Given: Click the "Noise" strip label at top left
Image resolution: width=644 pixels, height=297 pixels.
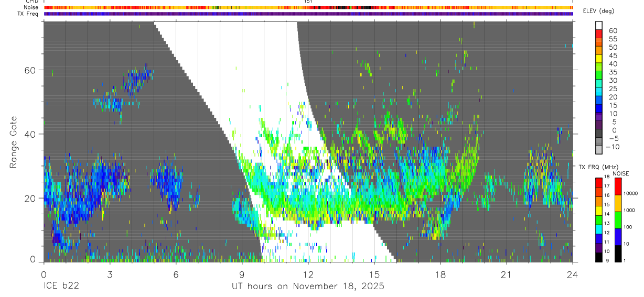Looking at the screenshot, I should tap(31, 7).
